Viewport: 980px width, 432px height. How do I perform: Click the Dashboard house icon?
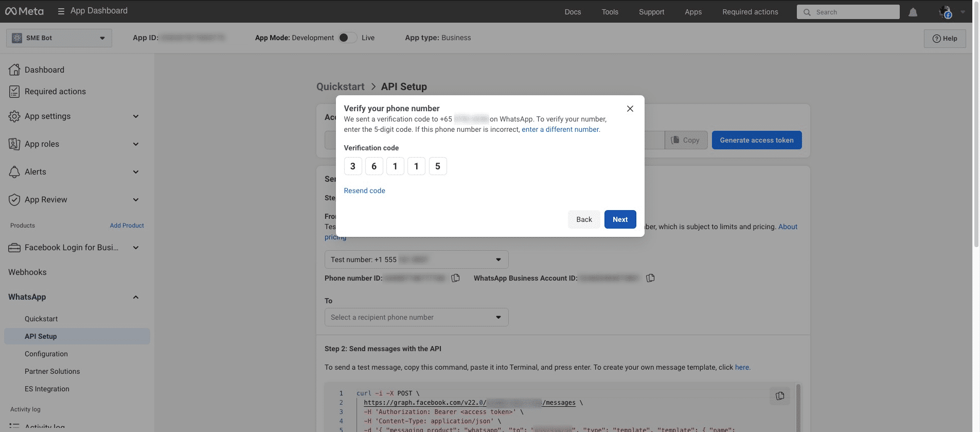pos(14,70)
